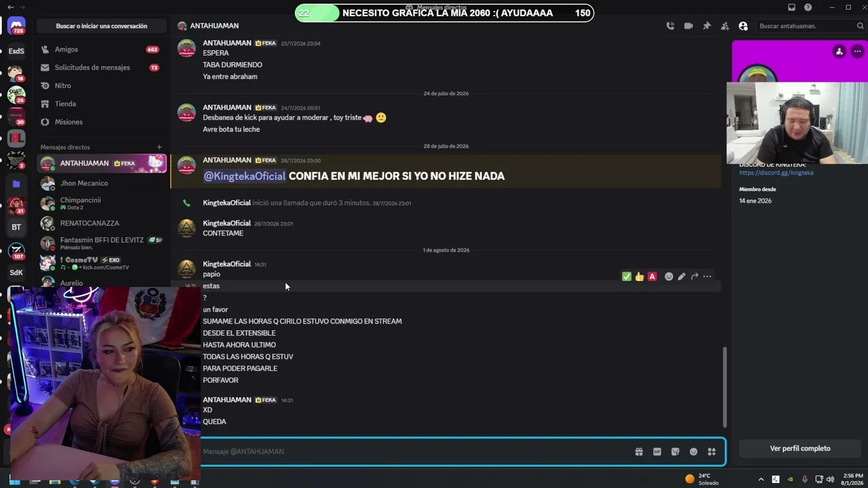
Task: Click the 'Avre bota tu leche' message
Action: [x=231, y=129]
